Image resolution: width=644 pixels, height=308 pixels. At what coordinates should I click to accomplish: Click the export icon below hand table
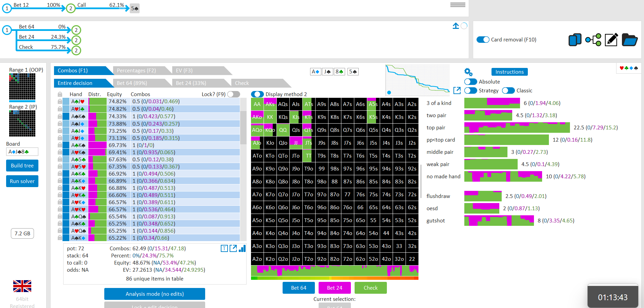(x=233, y=249)
